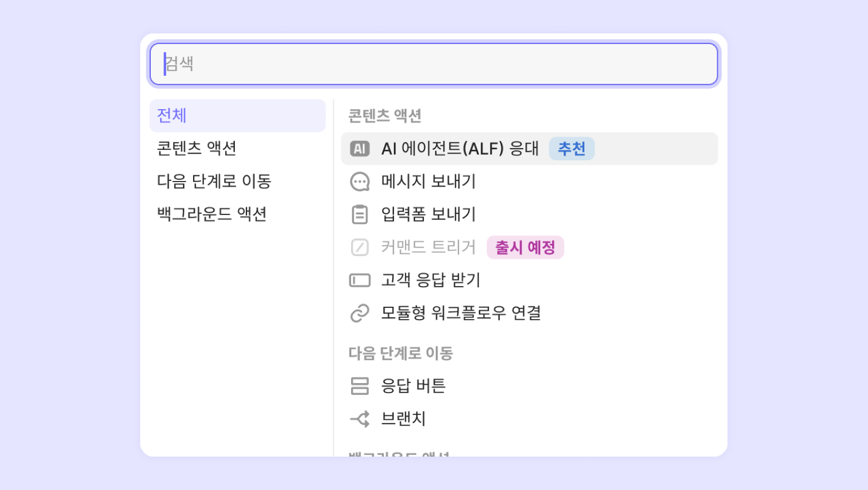Click the 추천 badge
This screenshot has width=868, height=490.
[571, 149]
